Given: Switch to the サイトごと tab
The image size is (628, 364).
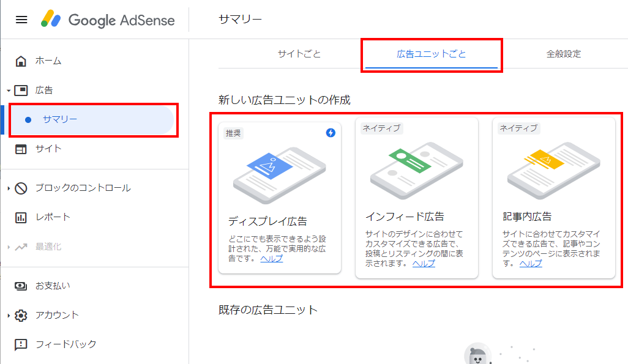Looking at the screenshot, I should (299, 54).
